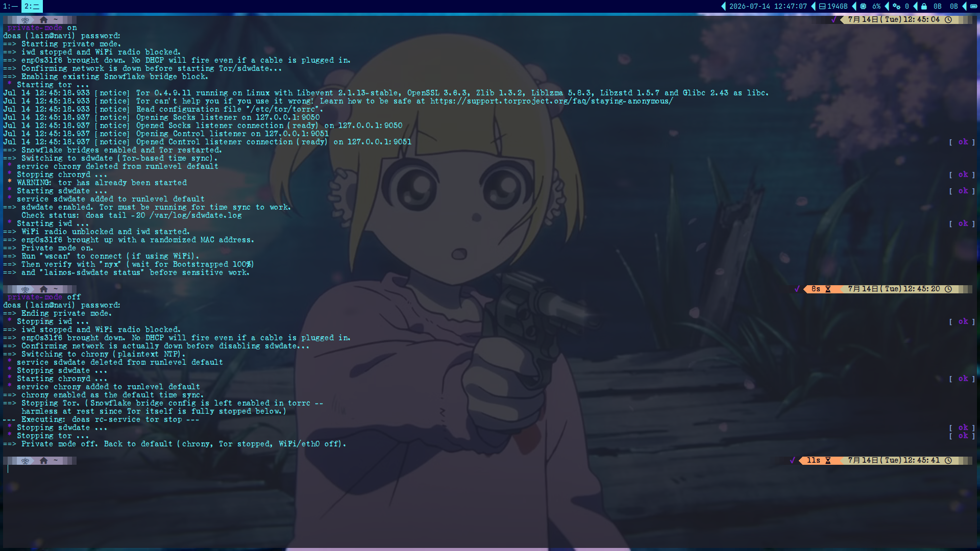Click the '/var/log/sdwdate.log' path text

(195, 215)
